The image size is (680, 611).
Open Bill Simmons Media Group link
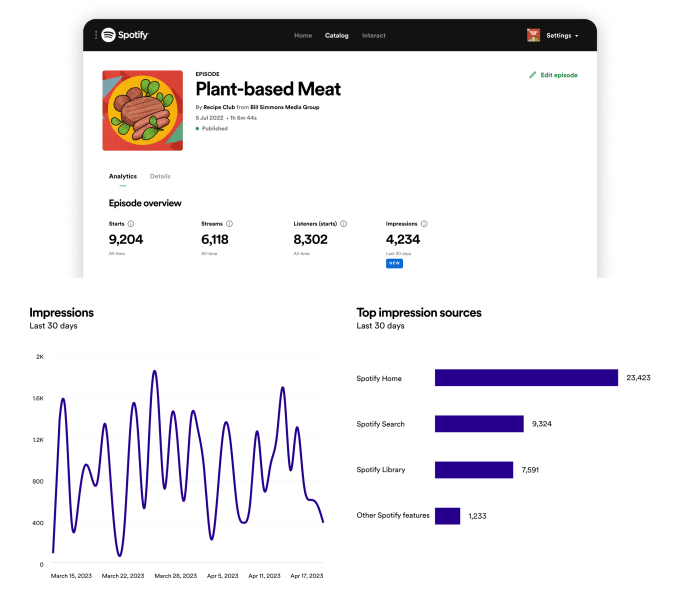coord(285,107)
